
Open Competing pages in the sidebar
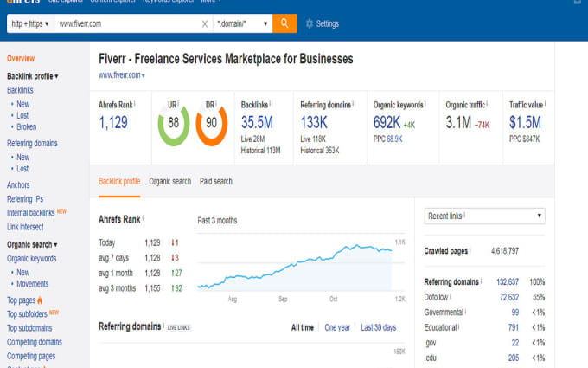point(31,356)
